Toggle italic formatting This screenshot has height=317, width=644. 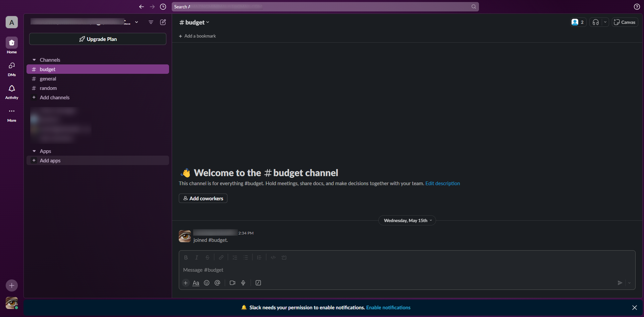click(x=197, y=257)
